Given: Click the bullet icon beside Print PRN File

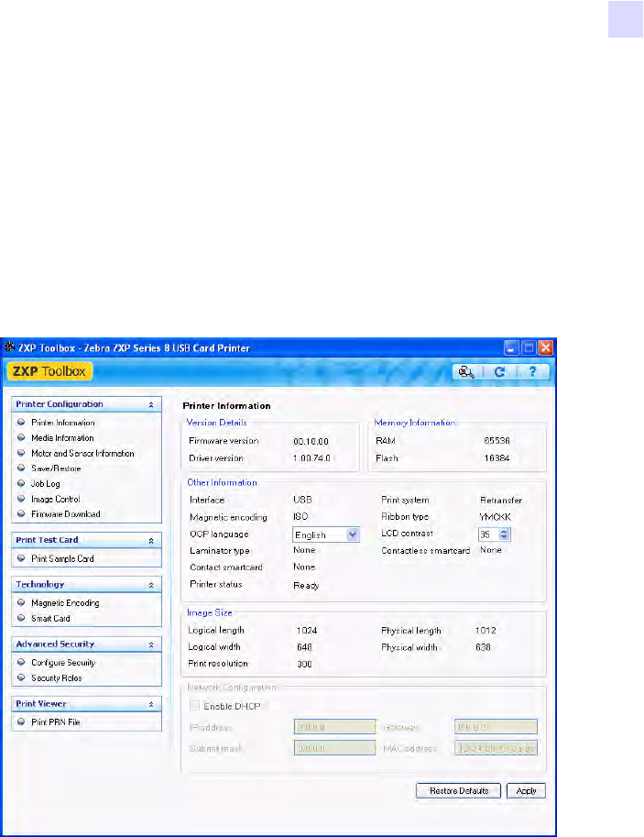Looking at the screenshot, I should (21, 721).
